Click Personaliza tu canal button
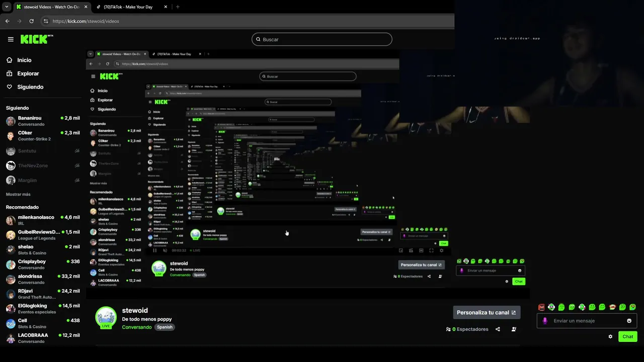The height and width of the screenshot is (362, 644). 487,312
